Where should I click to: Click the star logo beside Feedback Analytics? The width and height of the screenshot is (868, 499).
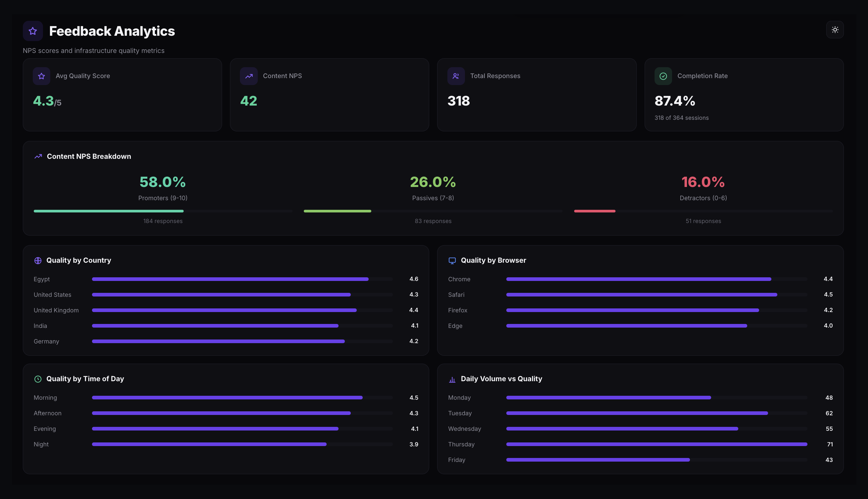(x=33, y=31)
